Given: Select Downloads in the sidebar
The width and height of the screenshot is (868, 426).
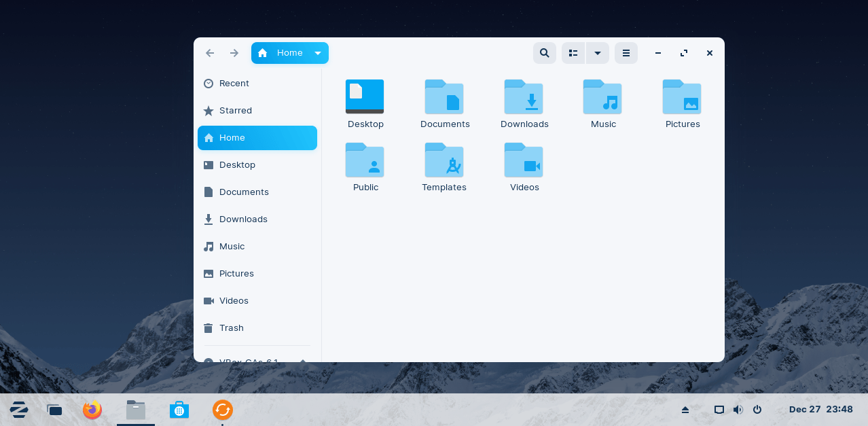Looking at the screenshot, I should [243, 219].
